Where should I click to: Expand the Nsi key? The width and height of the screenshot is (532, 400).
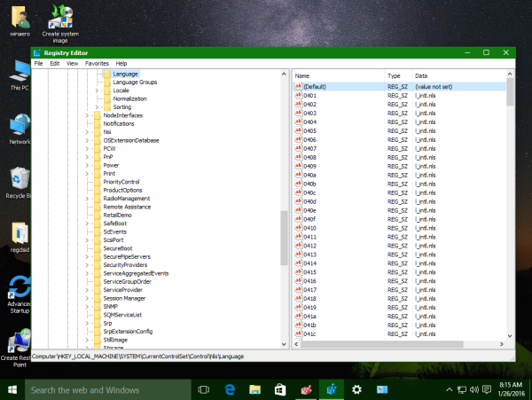point(87,132)
